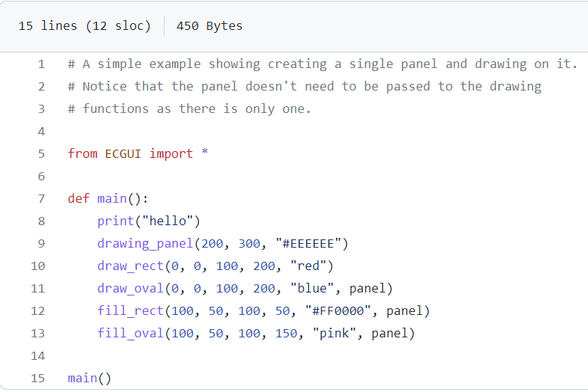
Task: Click 'panel' argument on the fill_rect line
Action: (x=405, y=311)
